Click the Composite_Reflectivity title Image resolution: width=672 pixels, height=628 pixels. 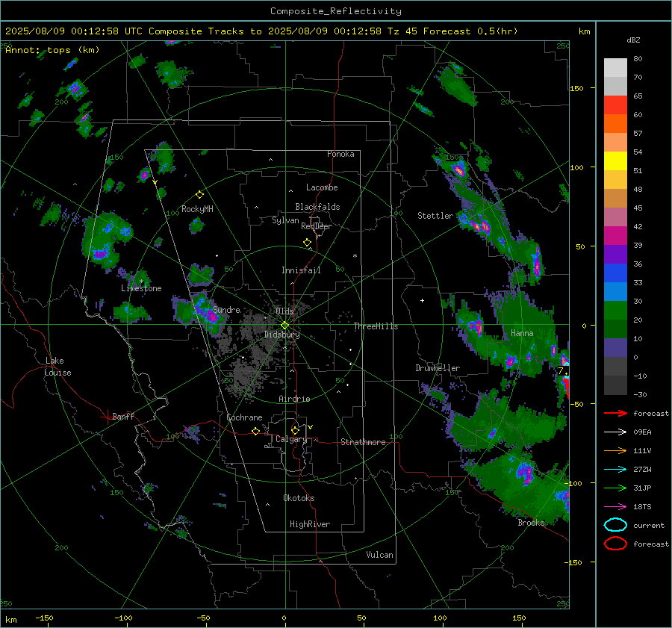tap(335, 11)
